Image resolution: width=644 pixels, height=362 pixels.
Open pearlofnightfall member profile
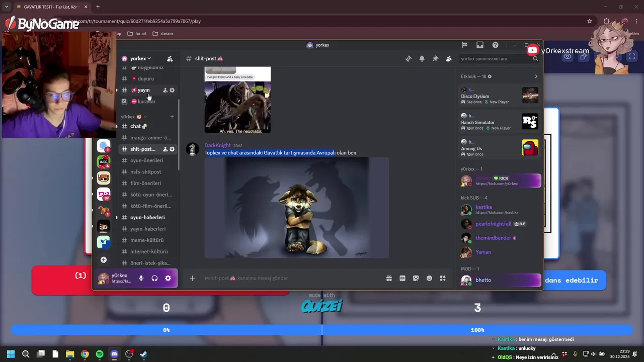[x=501, y=224]
